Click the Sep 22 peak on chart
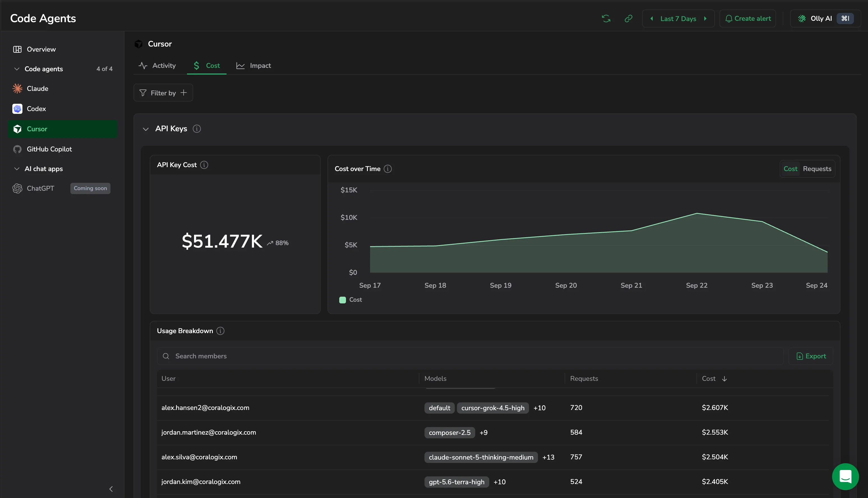Screen dimensions: 868x498 click(x=697, y=213)
